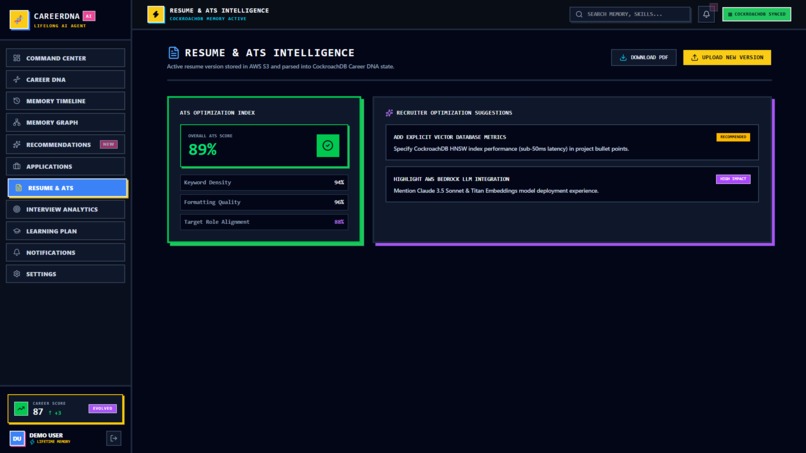Open Recommendations menu item
Screen dimensions: 806x453
(65, 144)
